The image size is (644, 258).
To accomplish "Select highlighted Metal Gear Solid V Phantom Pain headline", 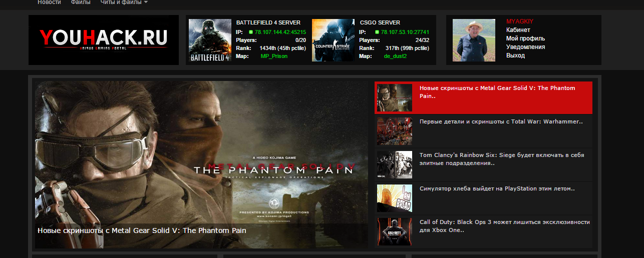I will pos(497,92).
